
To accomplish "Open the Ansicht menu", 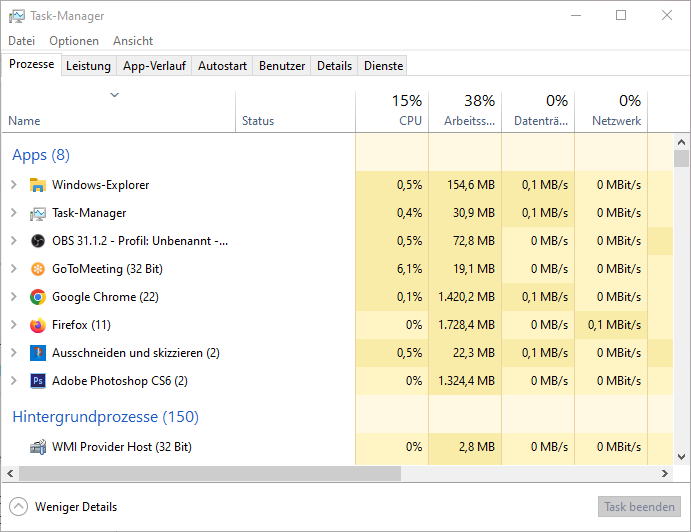I will point(133,41).
